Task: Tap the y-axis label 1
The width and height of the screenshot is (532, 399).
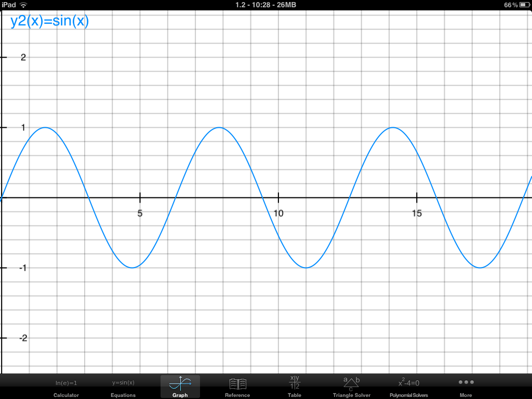Action: 23,127
